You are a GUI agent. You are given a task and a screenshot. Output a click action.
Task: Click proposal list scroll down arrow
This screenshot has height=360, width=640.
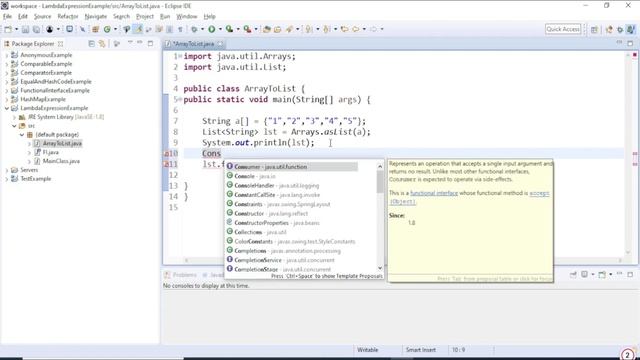click(x=380, y=268)
